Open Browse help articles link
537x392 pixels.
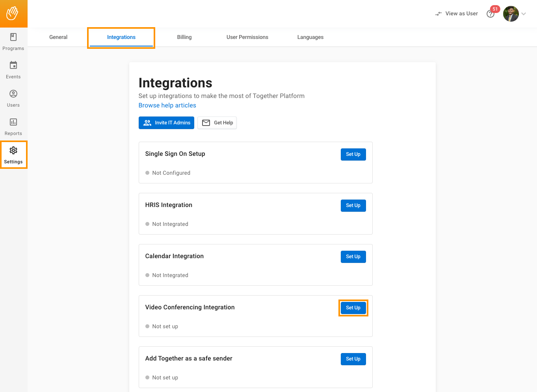[x=167, y=105]
